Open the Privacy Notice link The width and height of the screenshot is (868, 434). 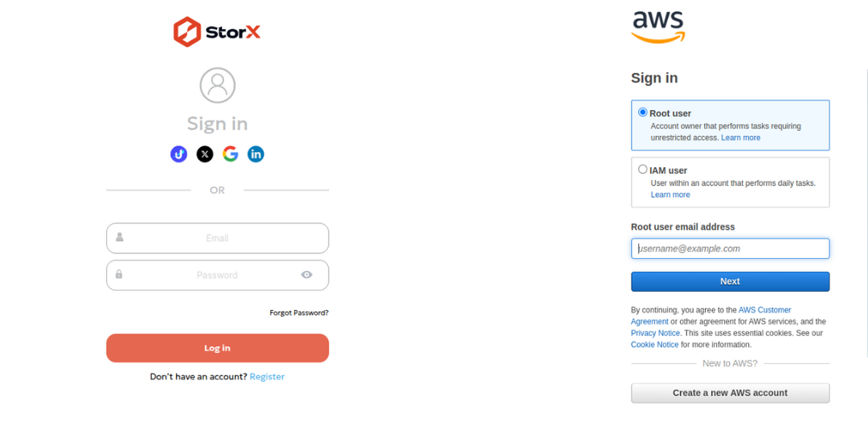(x=656, y=334)
